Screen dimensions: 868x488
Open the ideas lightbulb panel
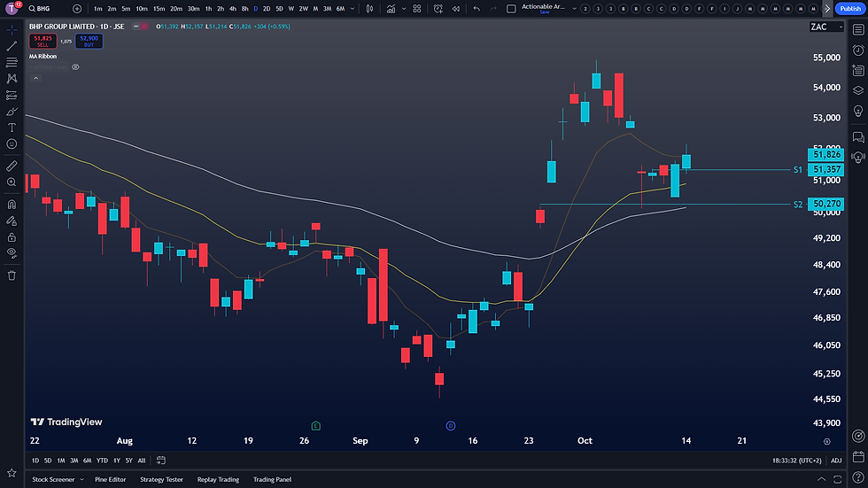click(x=858, y=111)
